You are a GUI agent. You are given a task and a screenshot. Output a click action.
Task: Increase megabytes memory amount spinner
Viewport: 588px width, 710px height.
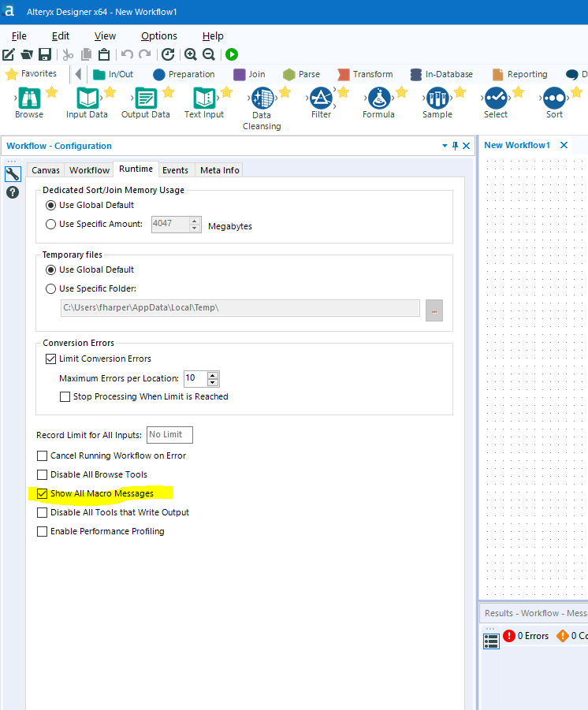pyautogui.click(x=195, y=221)
